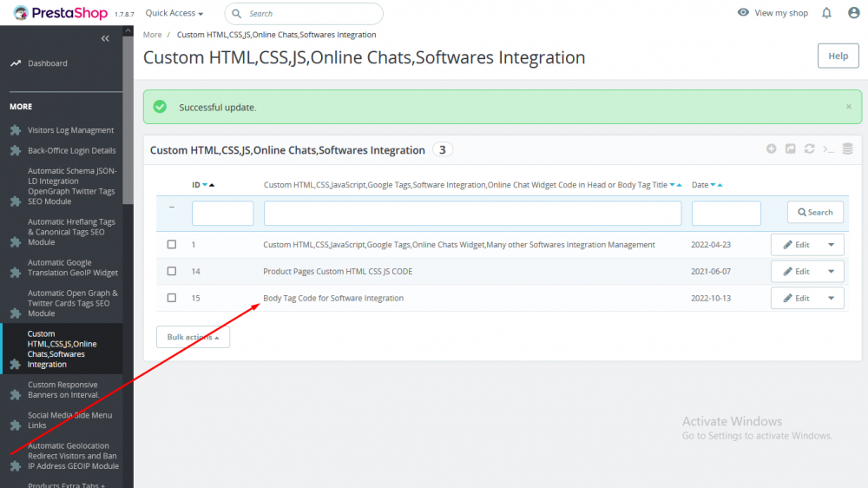
Task: Sort the Date column ascending
Action: click(720, 185)
